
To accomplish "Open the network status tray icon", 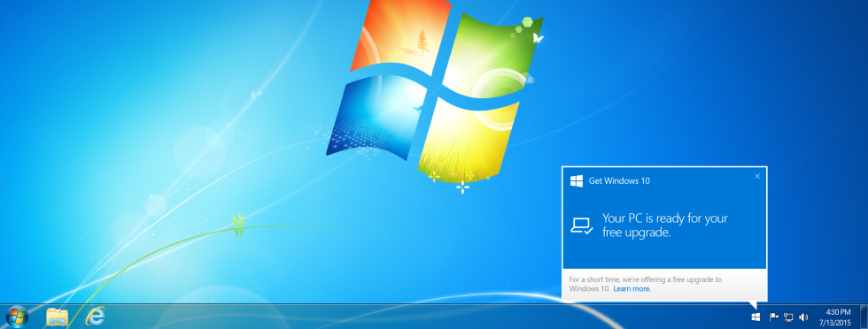I will [788, 317].
